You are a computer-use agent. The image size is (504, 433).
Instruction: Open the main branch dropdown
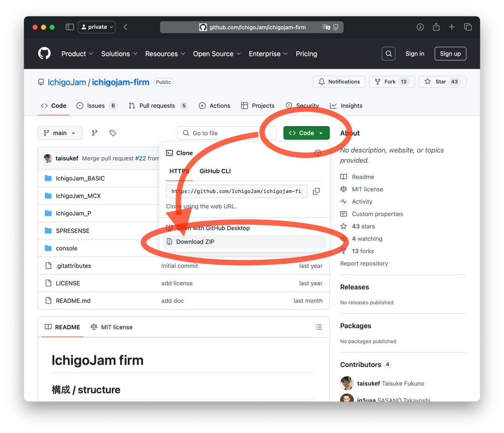click(60, 133)
